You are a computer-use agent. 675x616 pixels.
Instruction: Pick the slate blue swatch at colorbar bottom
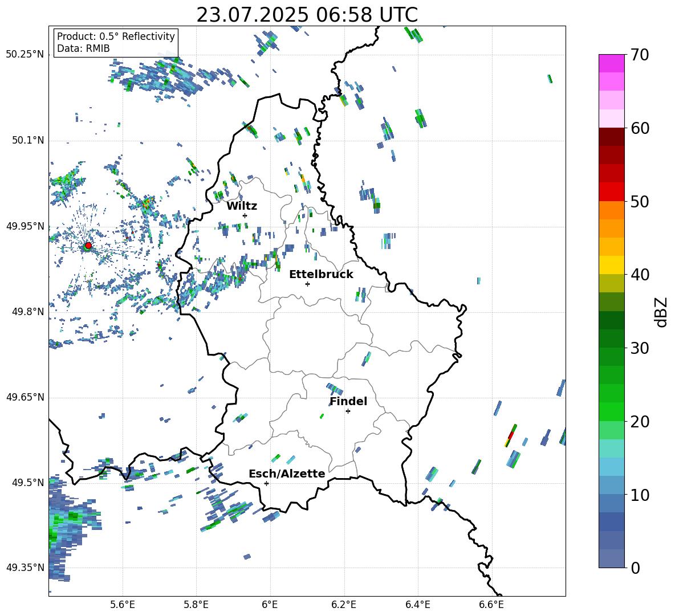pos(612,559)
